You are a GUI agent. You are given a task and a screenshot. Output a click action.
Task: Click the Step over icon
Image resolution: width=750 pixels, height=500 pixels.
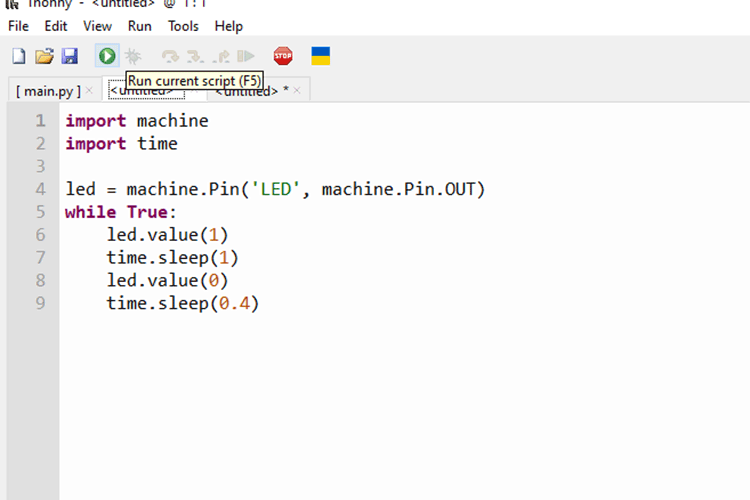click(170, 56)
